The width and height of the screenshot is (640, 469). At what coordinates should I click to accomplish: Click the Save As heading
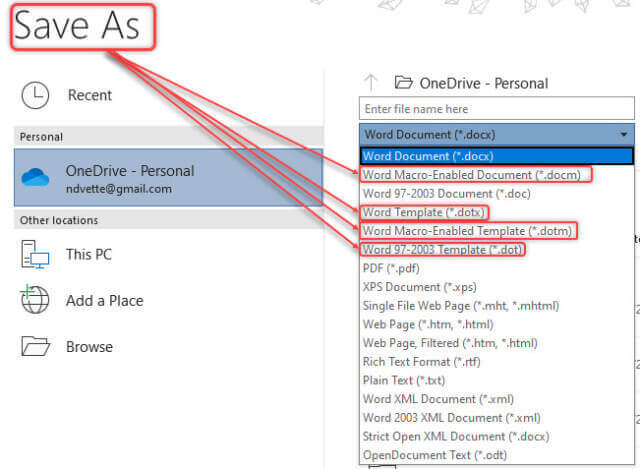click(77, 25)
